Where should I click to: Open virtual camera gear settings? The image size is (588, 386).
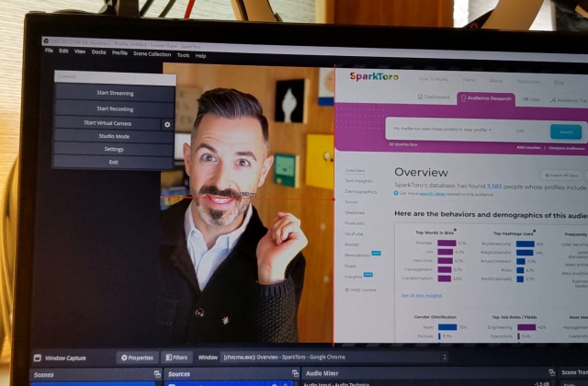point(167,124)
